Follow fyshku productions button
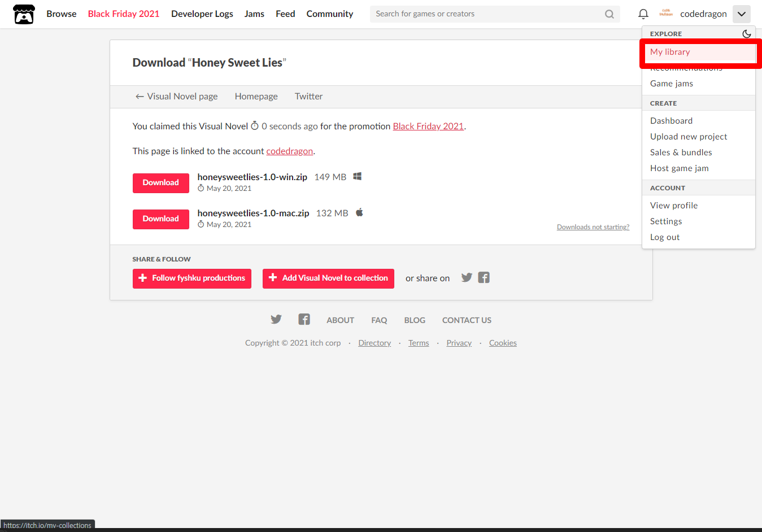The width and height of the screenshot is (762, 532). tap(192, 278)
